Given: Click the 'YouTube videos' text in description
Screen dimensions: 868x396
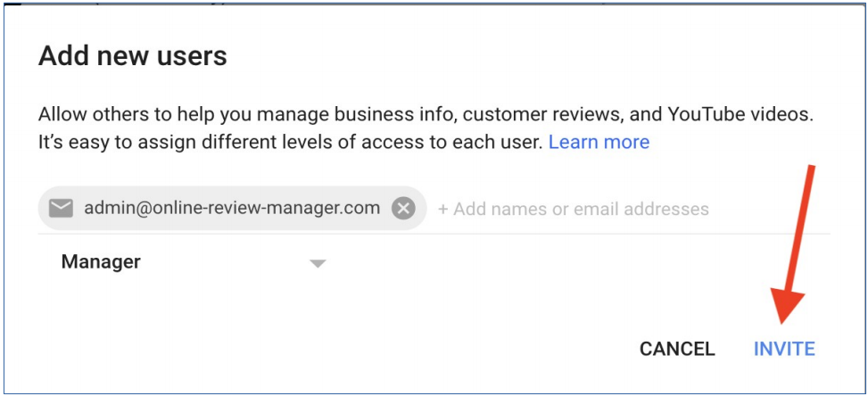Looking at the screenshot, I should [752, 115].
